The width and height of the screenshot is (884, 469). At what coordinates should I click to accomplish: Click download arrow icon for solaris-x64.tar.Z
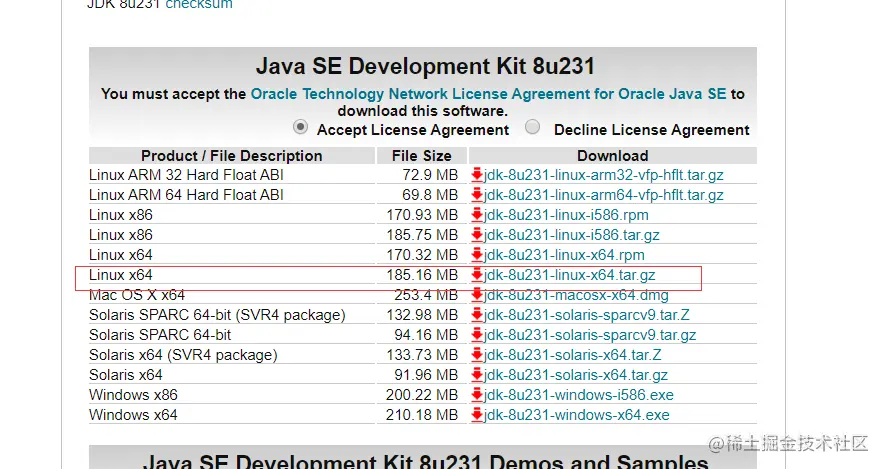point(477,355)
